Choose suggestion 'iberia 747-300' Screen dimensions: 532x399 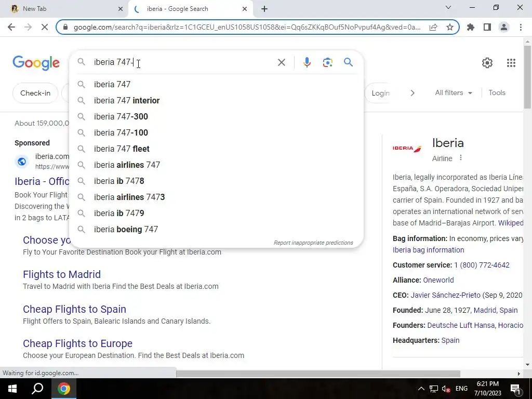(217, 116)
